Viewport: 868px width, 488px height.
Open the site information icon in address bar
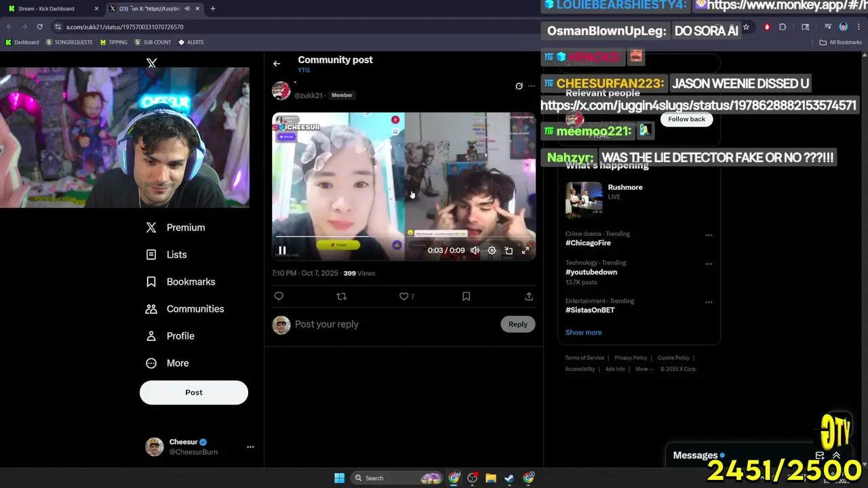tap(58, 27)
